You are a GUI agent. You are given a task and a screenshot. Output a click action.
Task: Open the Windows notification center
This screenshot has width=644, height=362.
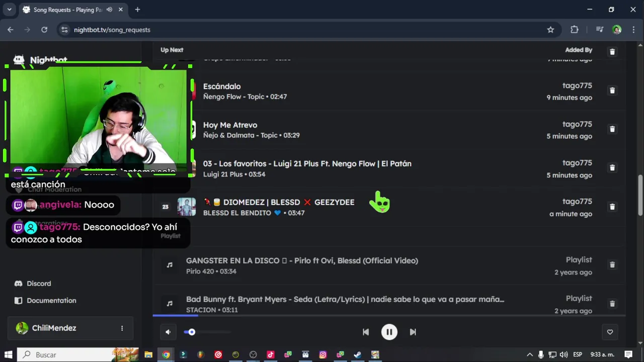pyautogui.click(x=628, y=354)
